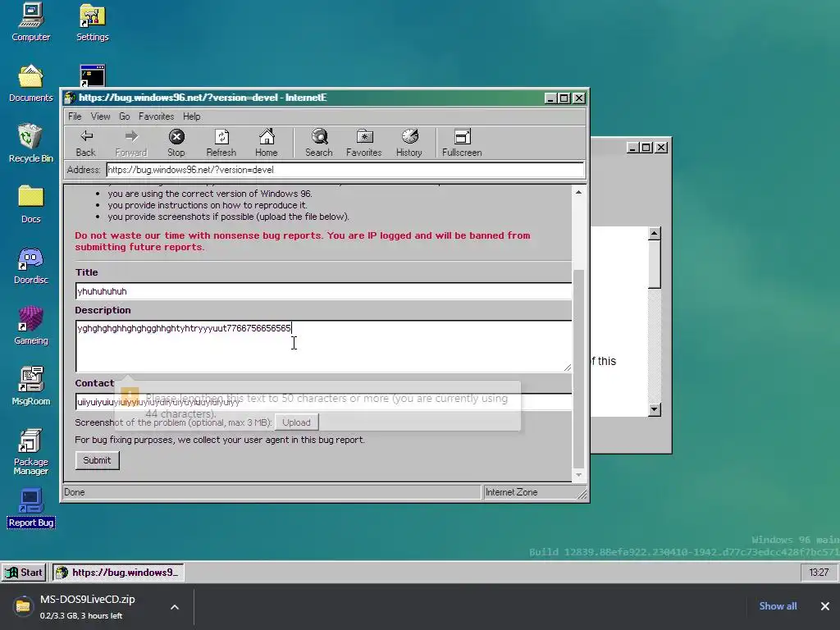Image resolution: width=840 pixels, height=630 pixels.
Task: Click the Title input field
Action: (323, 291)
